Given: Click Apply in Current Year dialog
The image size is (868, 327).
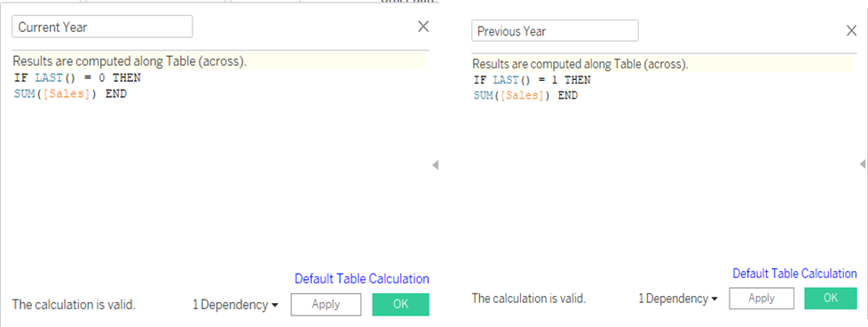Looking at the screenshot, I should tap(326, 304).
